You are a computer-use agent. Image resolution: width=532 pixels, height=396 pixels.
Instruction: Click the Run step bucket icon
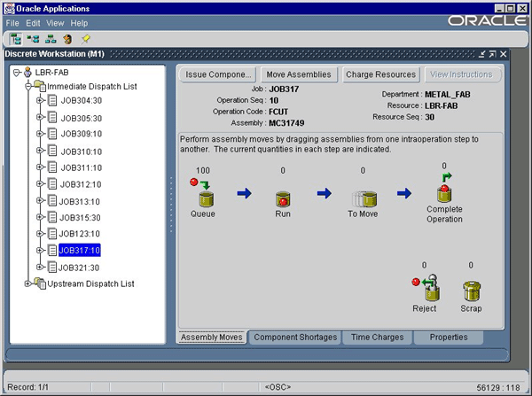(x=283, y=199)
